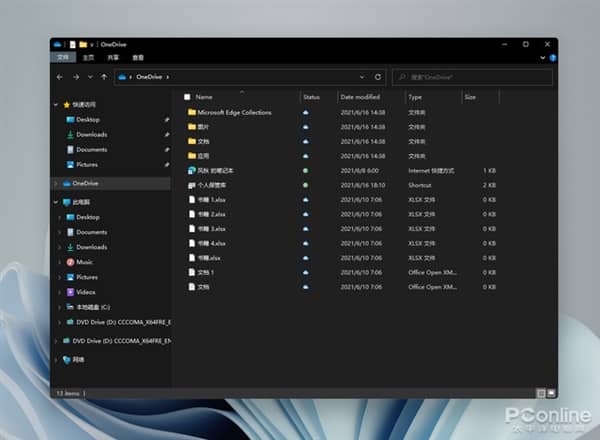The image size is (600, 440).
Task: Refresh the OneDrive folder view
Action: coord(378,76)
